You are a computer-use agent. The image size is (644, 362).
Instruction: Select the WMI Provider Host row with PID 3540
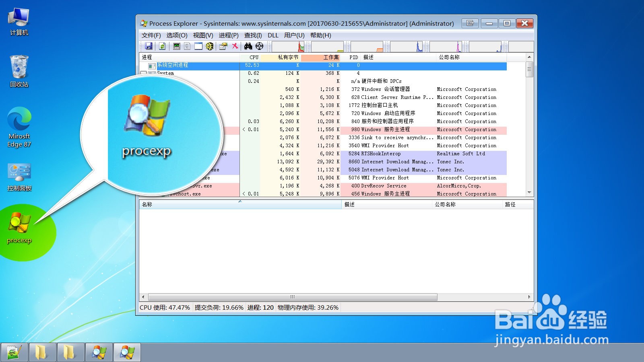[x=323, y=146]
